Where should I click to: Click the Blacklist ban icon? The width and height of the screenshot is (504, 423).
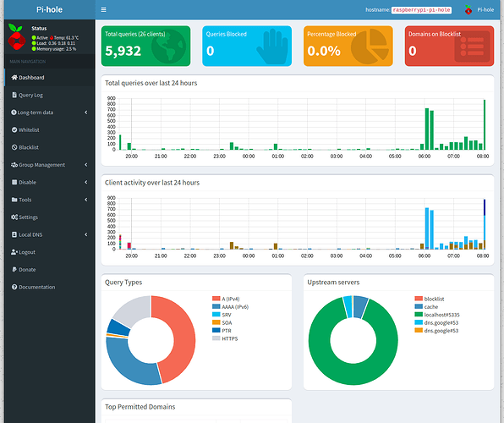tap(14, 147)
